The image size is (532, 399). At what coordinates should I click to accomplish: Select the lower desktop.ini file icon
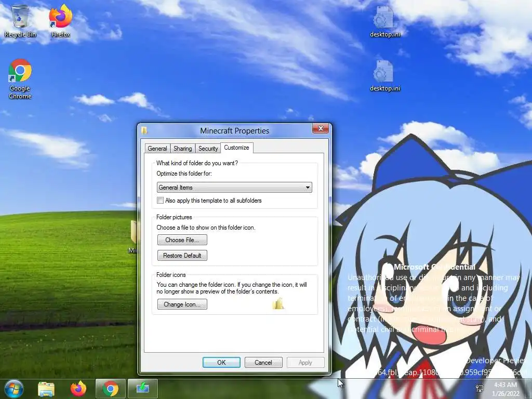click(x=385, y=75)
